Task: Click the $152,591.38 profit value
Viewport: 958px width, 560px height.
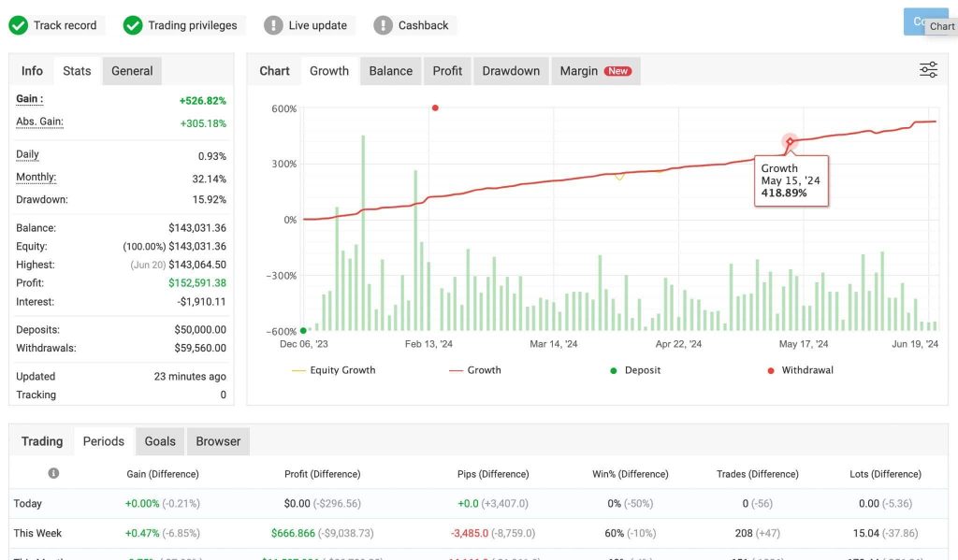Action: [197, 282]
